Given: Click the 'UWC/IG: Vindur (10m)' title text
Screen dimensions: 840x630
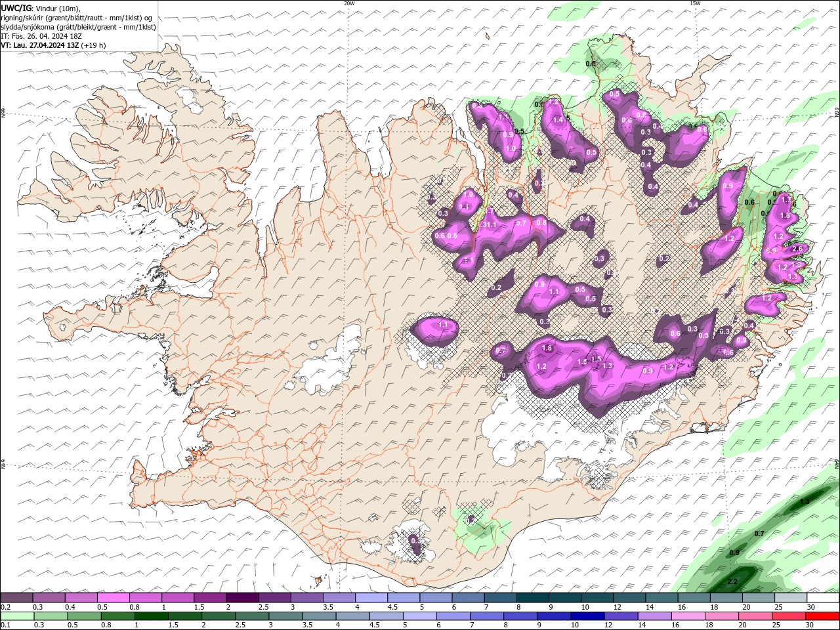Looking at the screenshot, I should pyautogui.click(x=40, y=8).
